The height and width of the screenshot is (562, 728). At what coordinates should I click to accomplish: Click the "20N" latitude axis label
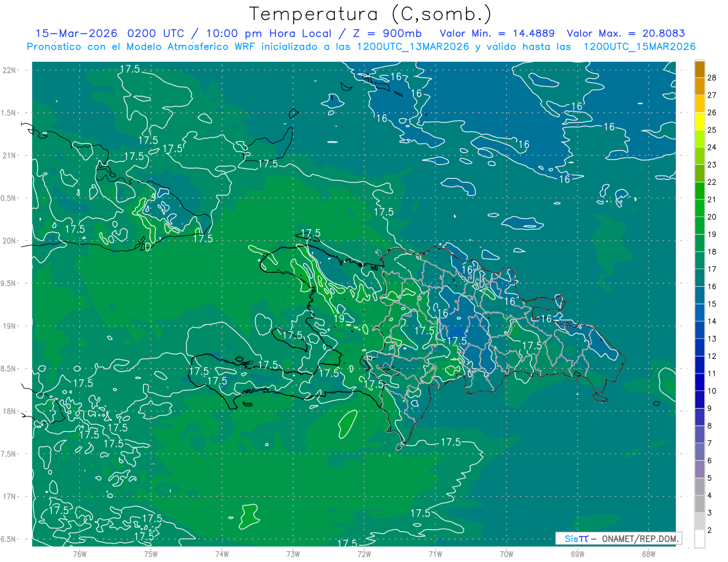point(9,241)
